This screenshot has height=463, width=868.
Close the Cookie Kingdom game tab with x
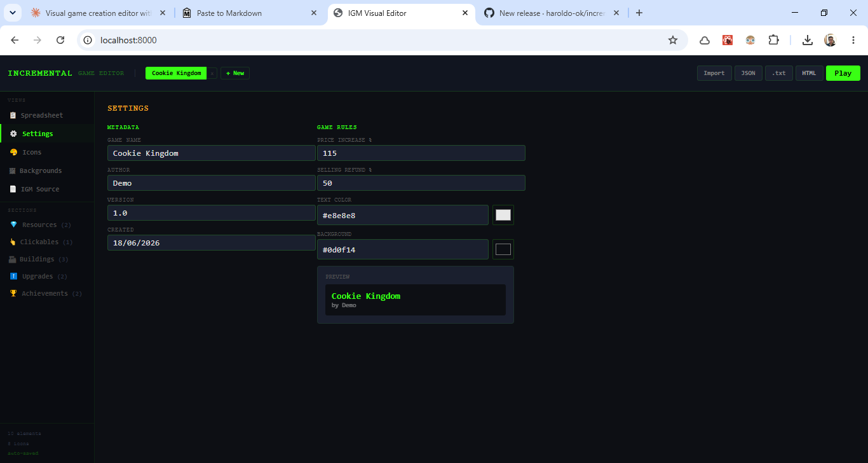coord(212,73)
